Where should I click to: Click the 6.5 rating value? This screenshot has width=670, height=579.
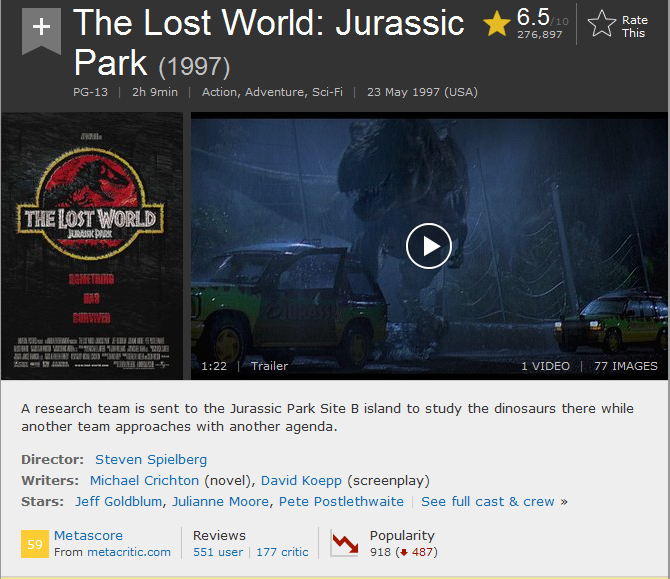(x=533, y=17)
